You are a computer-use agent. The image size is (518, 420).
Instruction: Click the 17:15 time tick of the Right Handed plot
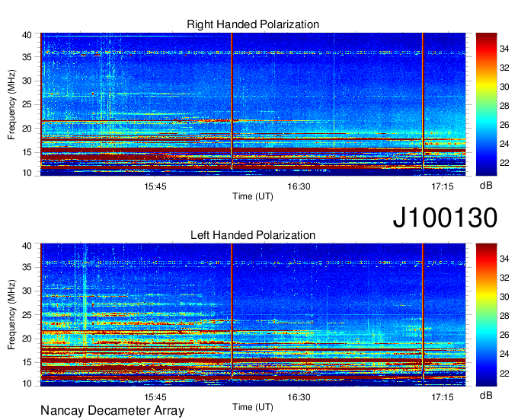coord(443,186)
